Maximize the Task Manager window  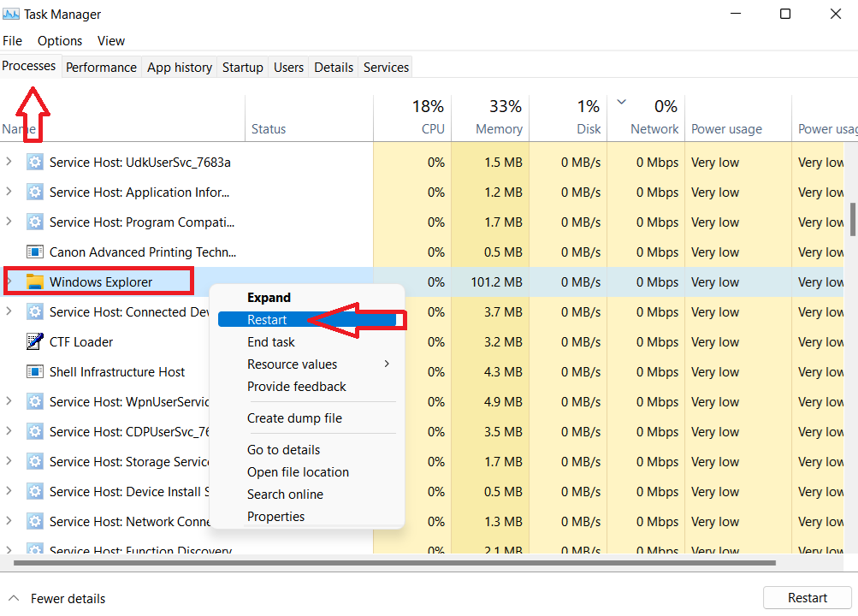tap(785, 14)
